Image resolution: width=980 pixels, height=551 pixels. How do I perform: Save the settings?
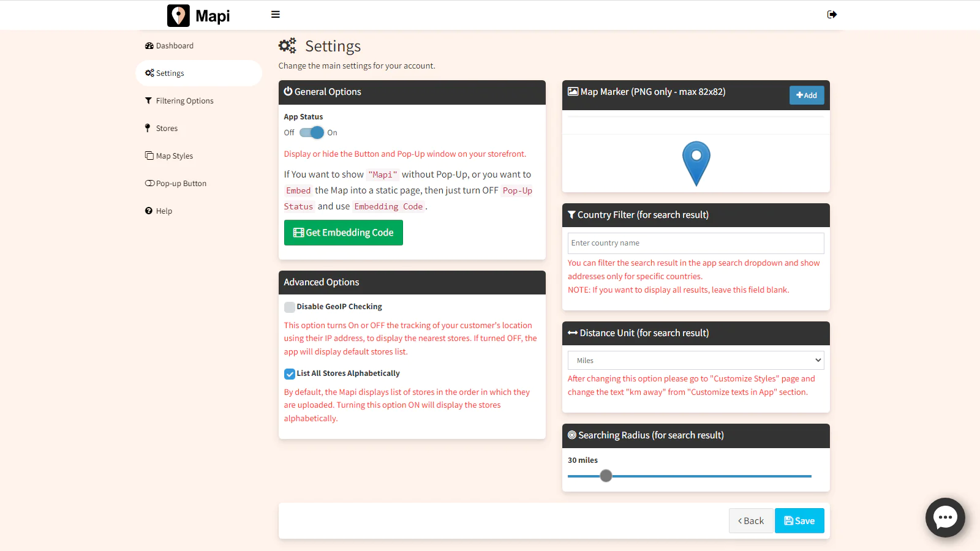(799, 521)
